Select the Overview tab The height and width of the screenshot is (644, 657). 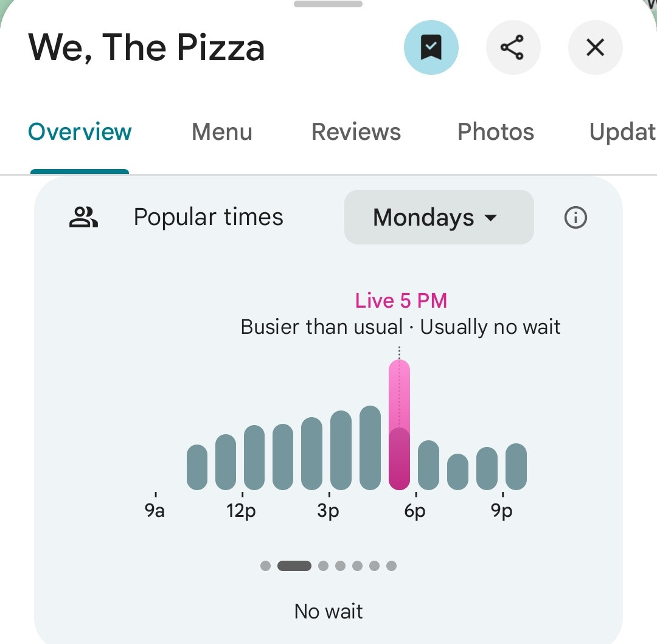coord(80,132)
